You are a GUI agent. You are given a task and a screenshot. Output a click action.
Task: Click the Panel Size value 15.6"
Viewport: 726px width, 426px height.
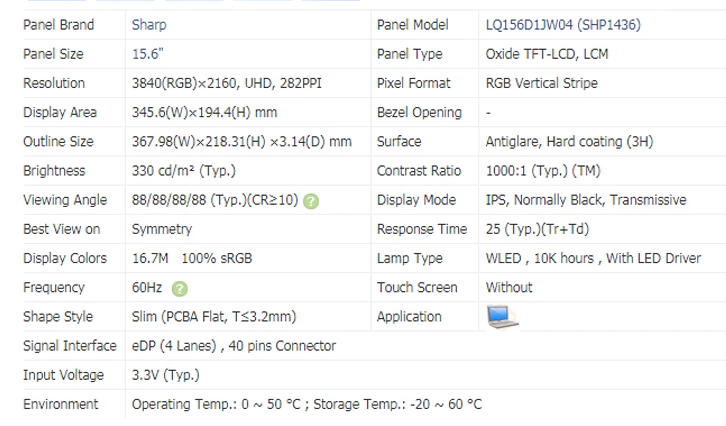(148, 54)
